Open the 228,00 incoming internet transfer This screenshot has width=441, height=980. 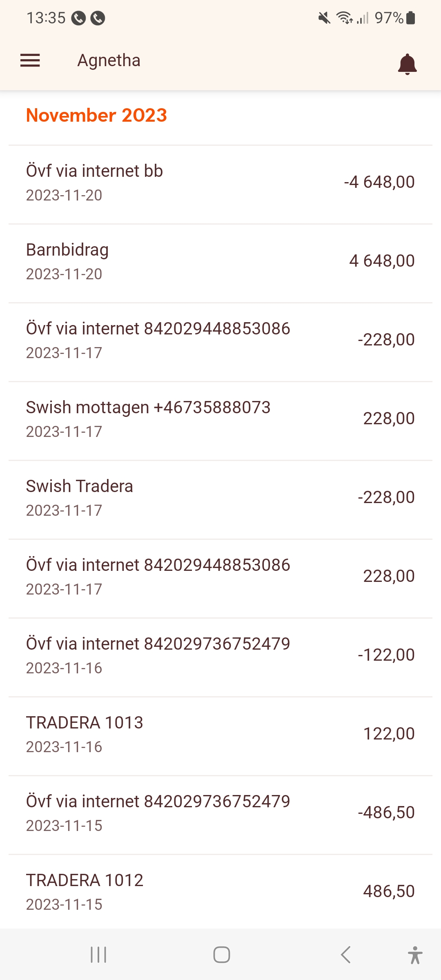220,577
